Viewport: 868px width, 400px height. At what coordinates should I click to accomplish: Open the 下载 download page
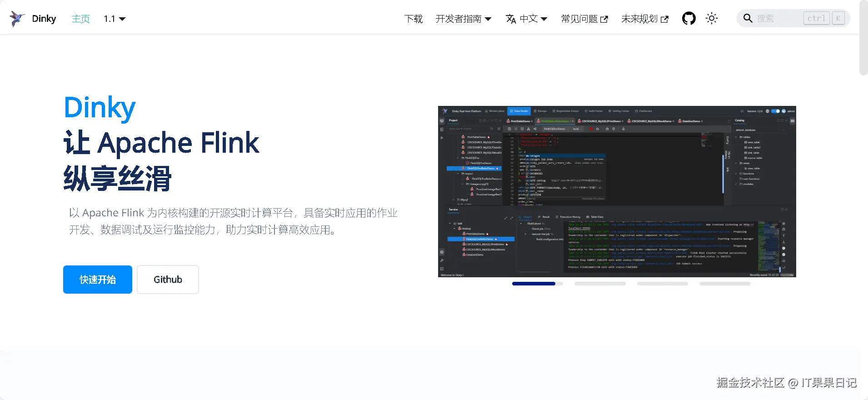point(414,19)
